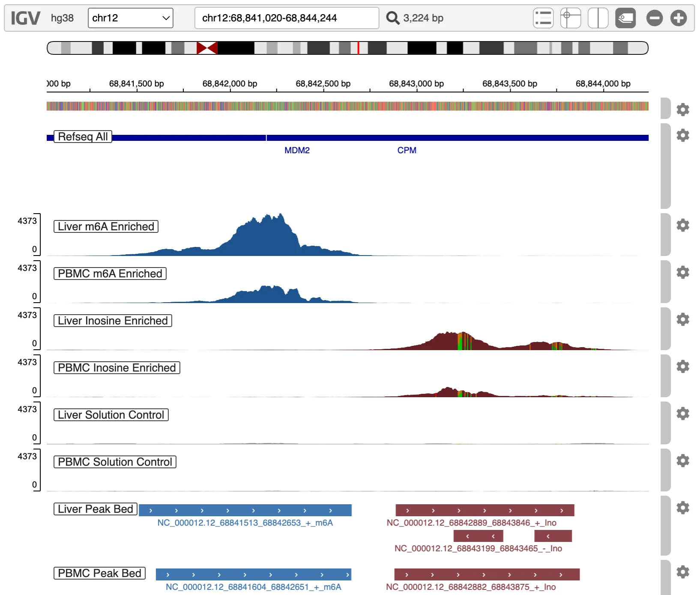The image size is (700, 595).
Task: Click the MDM2 gene label
Action: pyautogui.click(x=297, y=150)
